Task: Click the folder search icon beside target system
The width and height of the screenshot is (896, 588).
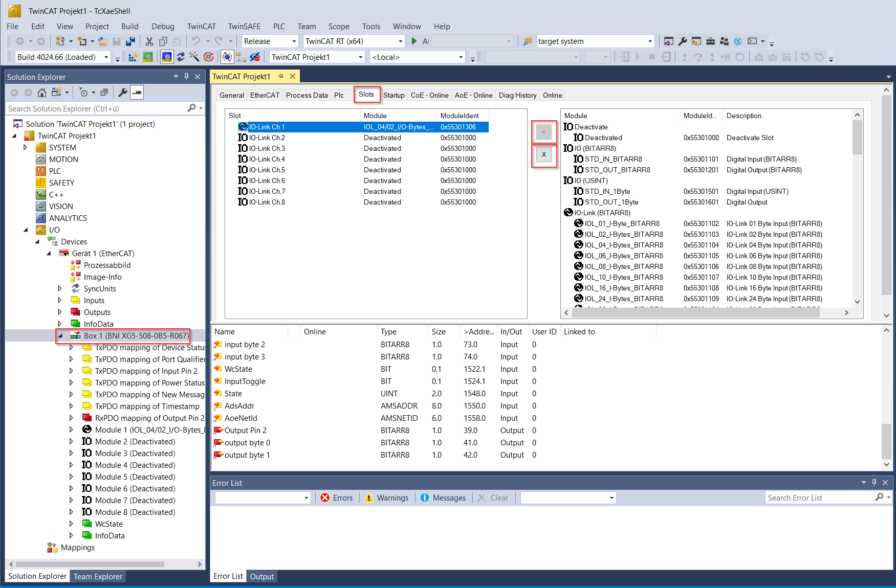Action: (528, 41)
